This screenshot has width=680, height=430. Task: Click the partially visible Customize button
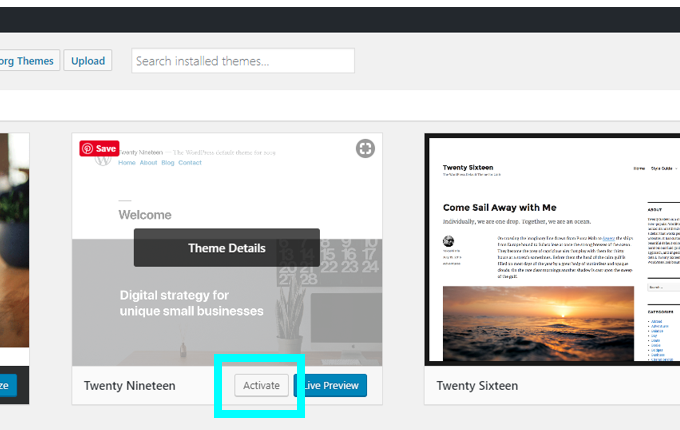click(8, 385)
